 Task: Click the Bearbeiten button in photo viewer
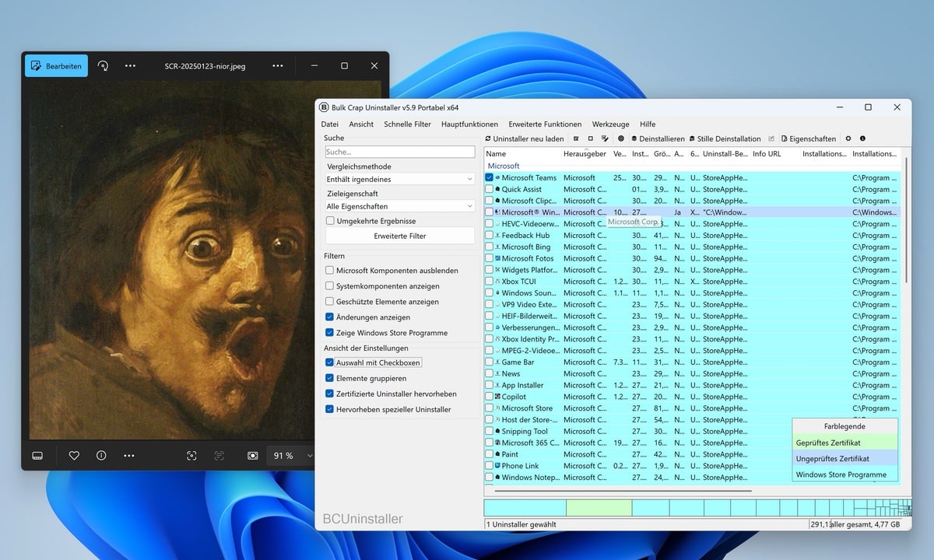point(56,65)
